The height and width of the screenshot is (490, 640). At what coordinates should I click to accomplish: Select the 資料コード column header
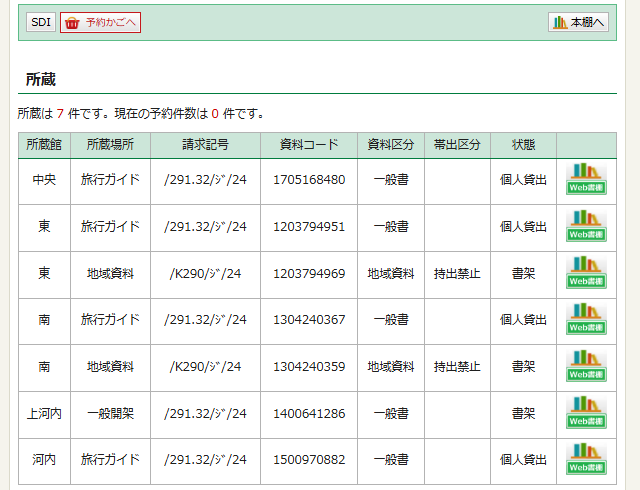308,145
